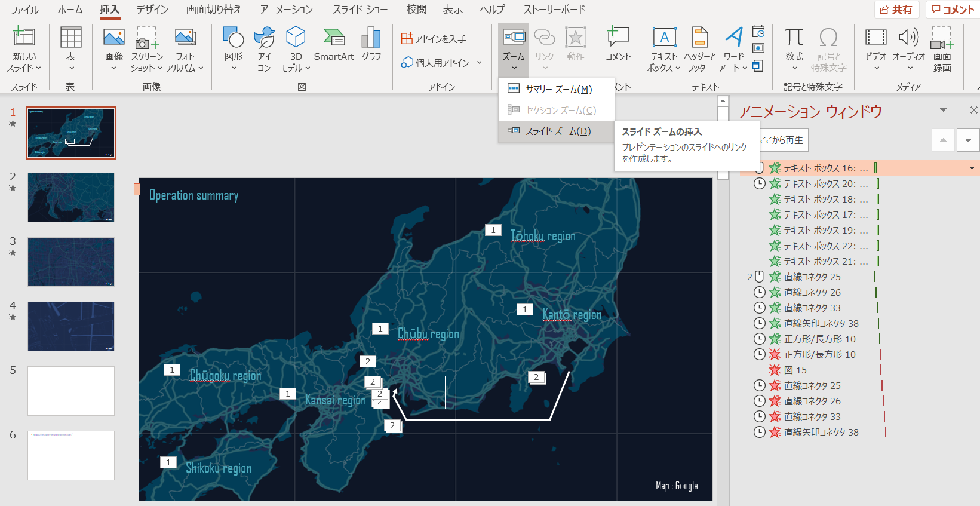Open animation pane options chevron
The height and width of the screenshot is (506, 980).
(x=944, y=110)
